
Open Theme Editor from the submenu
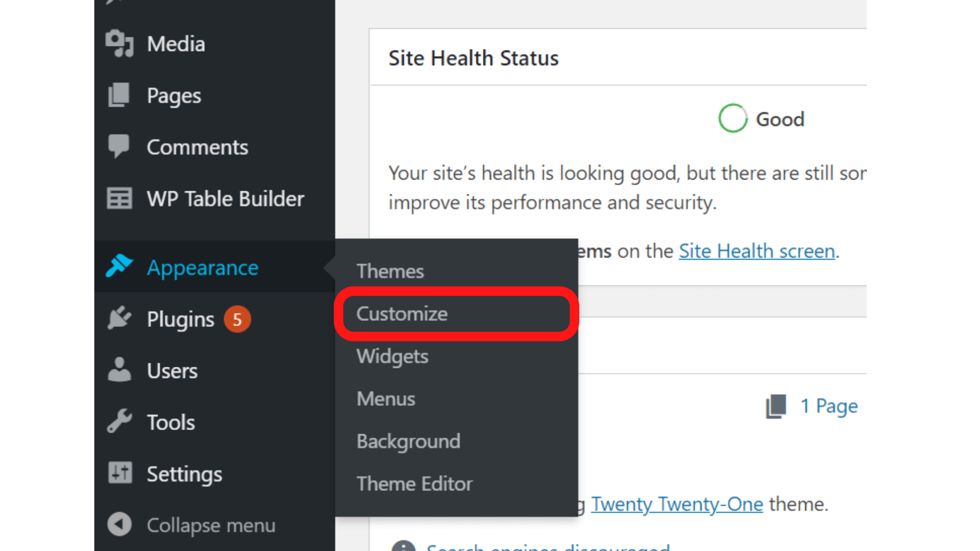pyautogui.click(x=414, y=483)
